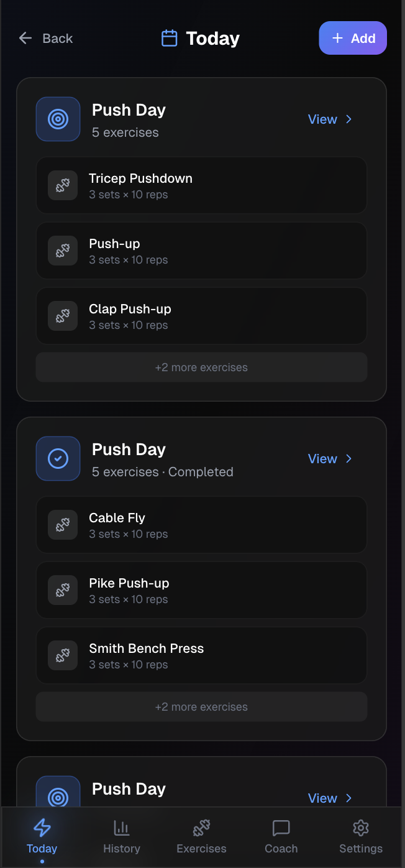The width and height of the screenshot is (405, 868).
Task: Open View for the third Push Day card
Action: (x=330, y=798)
